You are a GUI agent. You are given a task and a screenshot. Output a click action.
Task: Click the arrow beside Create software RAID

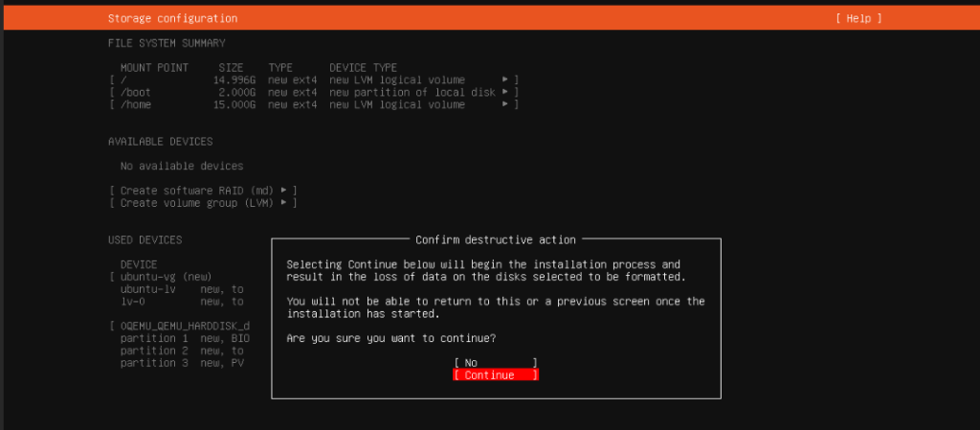(284, 191)
